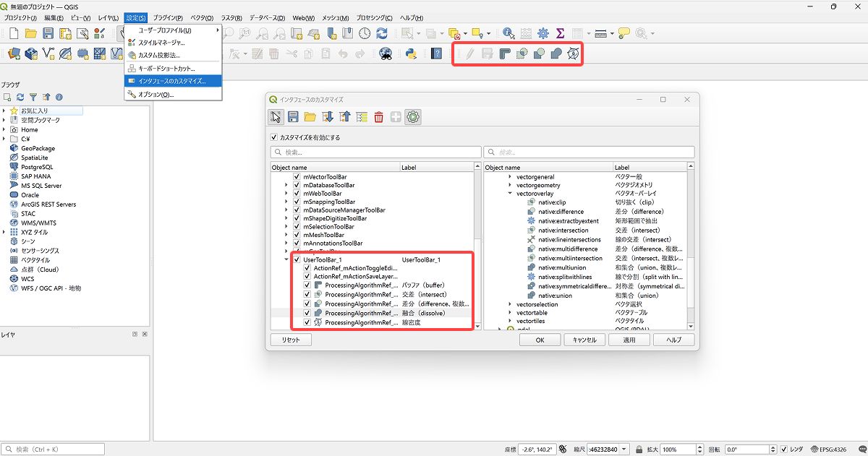Viewport: 868px width, 456px height.
Task: Collapse the vectoroverlay tree node
Action: (509, 194)
